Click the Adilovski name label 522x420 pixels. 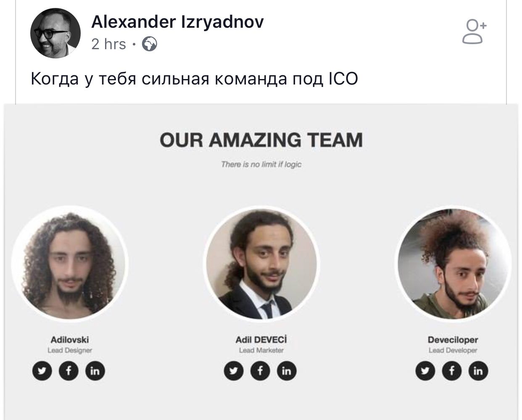[x=70, y=340]
